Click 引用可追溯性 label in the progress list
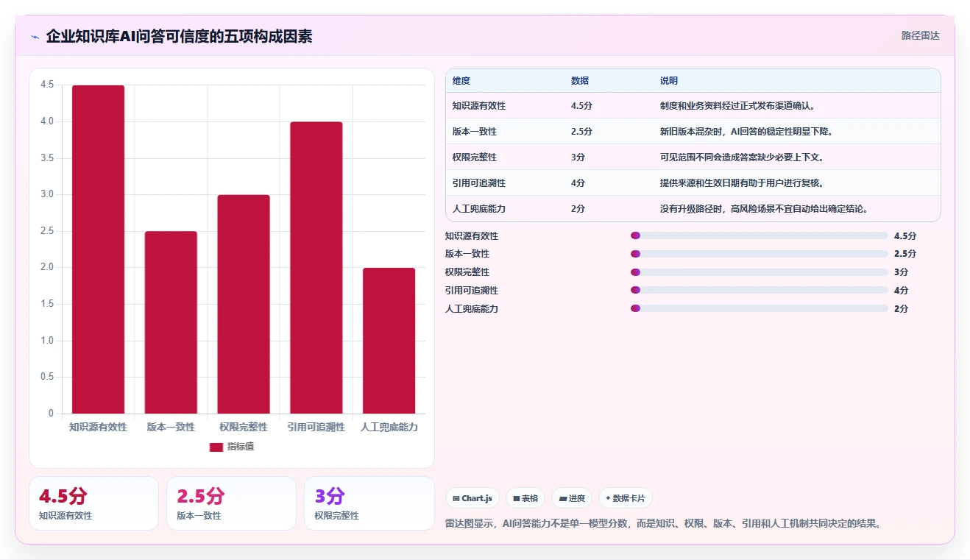This screenshot has height=560, width=970. 472,291
